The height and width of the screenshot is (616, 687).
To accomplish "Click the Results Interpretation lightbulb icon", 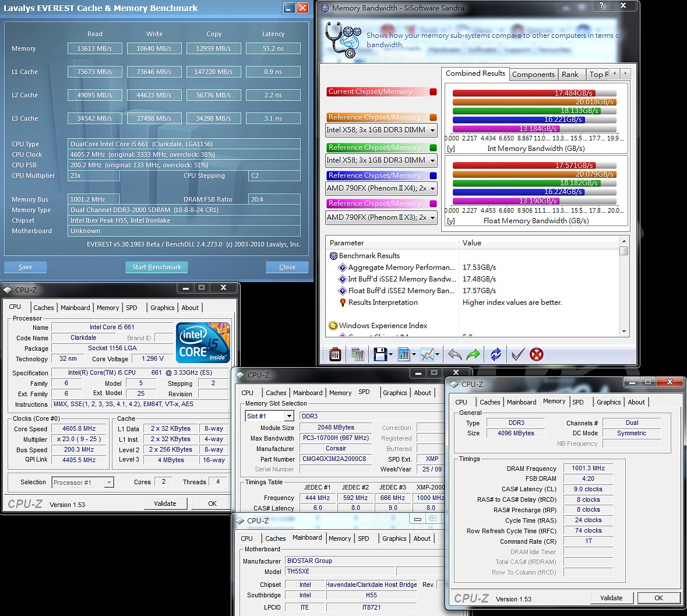I will 343,302.
